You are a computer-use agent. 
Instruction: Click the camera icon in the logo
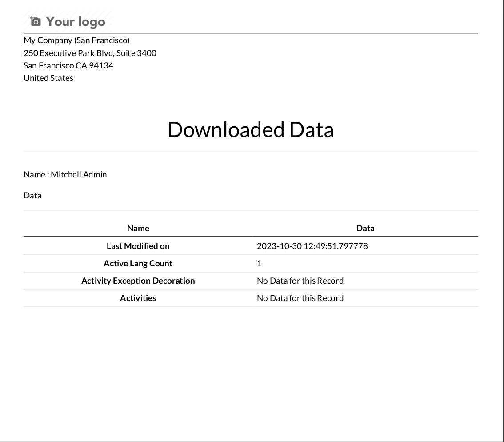[x=35, y=21]
